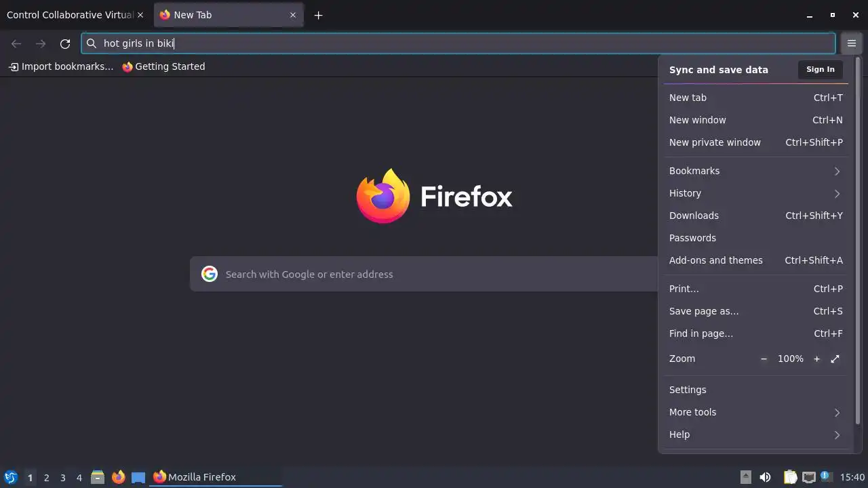
Task: Switch to Control Collaborative Virtual tab
Action: [75, 15]
